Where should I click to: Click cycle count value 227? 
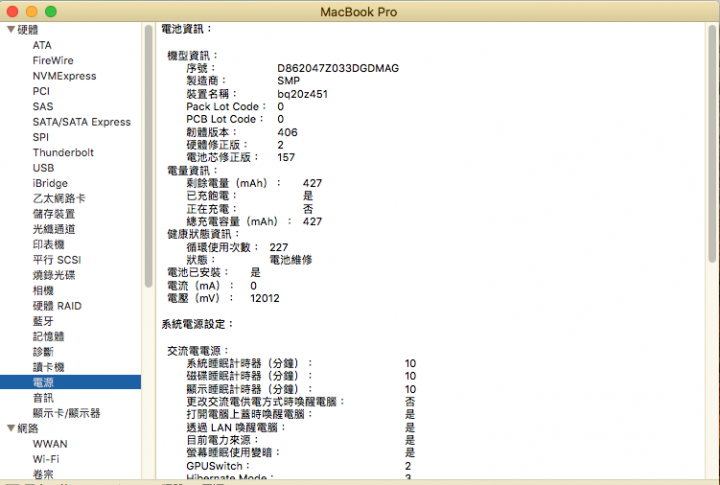coord(279,247)
